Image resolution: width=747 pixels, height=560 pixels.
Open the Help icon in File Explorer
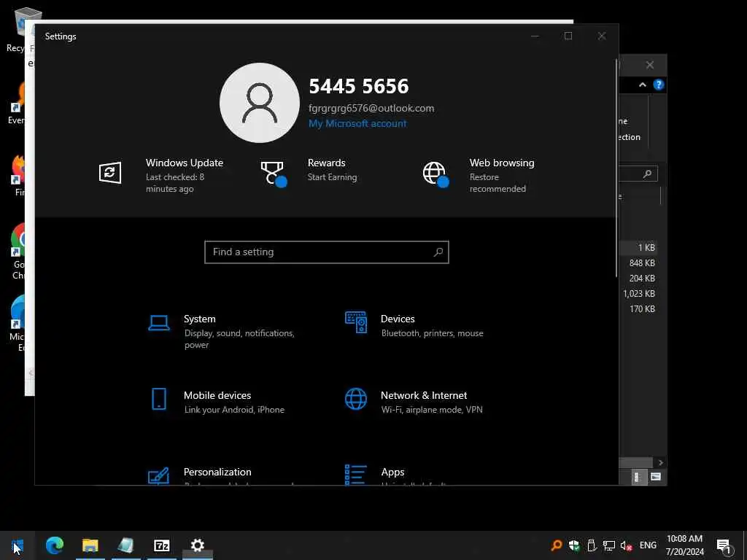coord(659,85)
